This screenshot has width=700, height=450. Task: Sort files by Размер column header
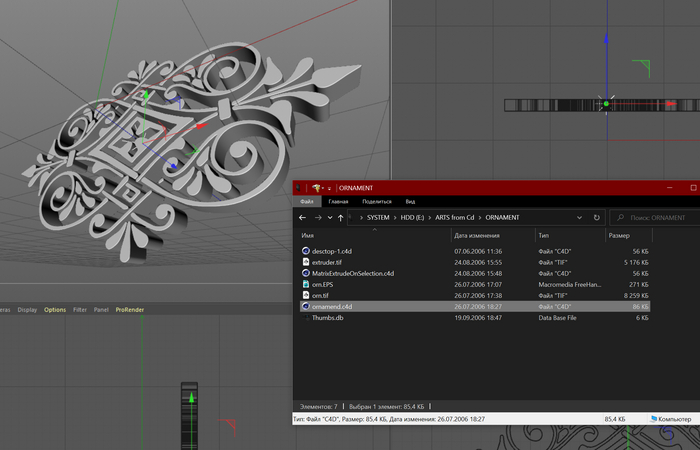(x=619, y=235)
